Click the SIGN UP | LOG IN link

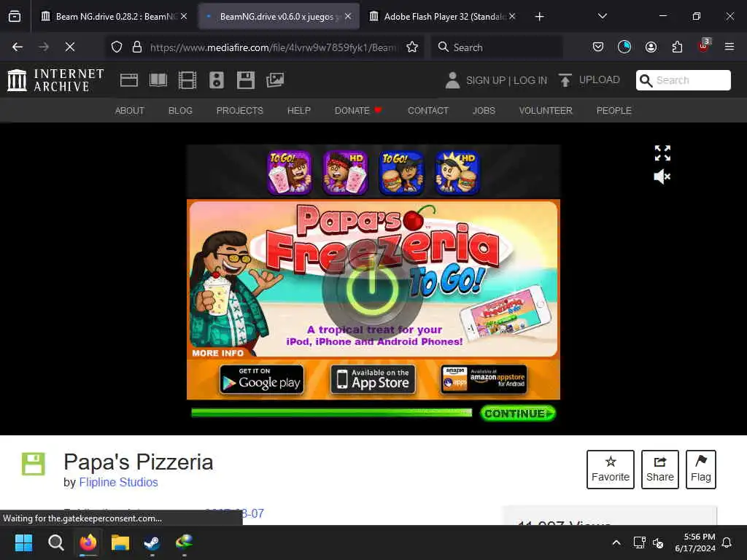click(506, 80)
